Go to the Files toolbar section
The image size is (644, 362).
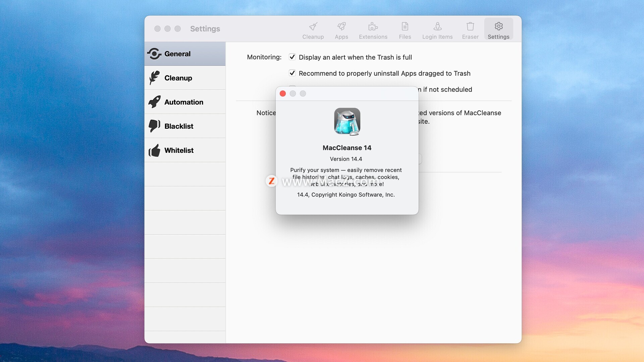[405, 30]
